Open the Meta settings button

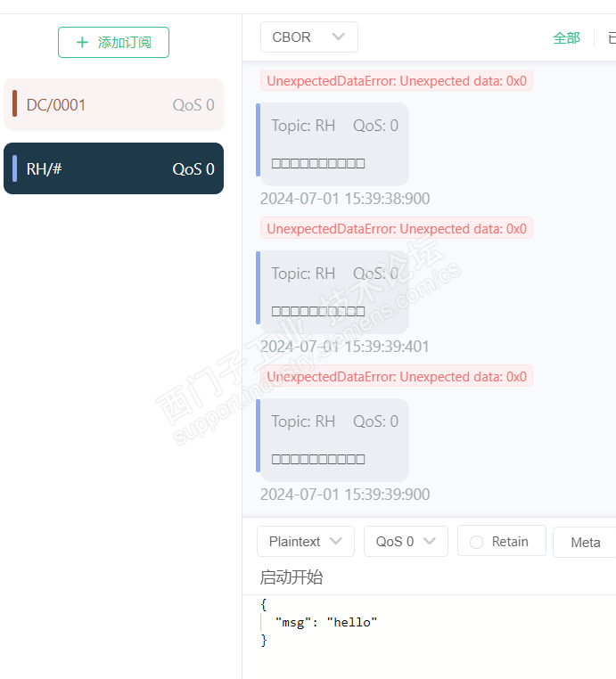[585, 542]
